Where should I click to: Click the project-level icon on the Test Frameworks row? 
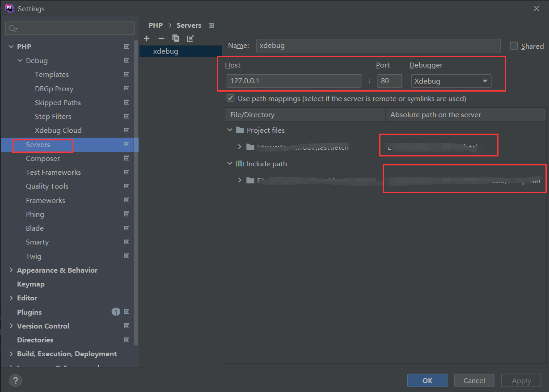point(127,172)
